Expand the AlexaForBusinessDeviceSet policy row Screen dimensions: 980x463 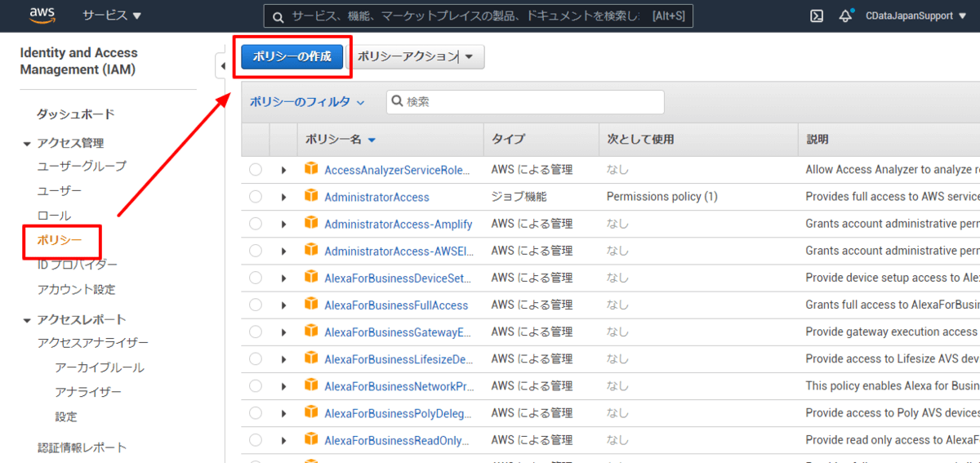(283, 278)
